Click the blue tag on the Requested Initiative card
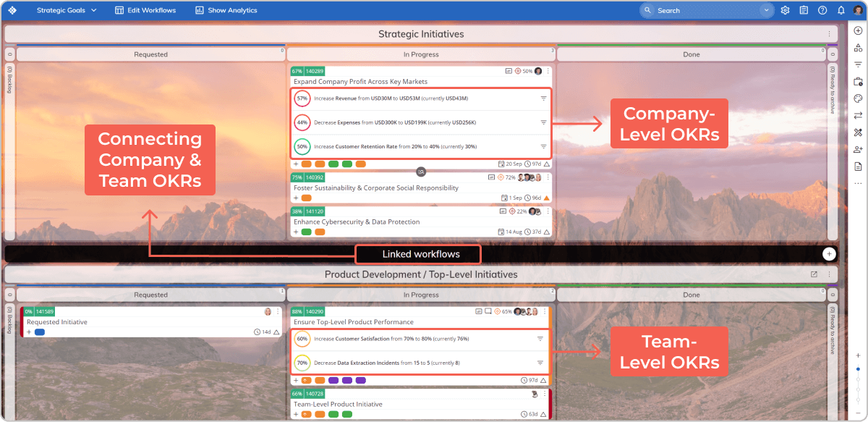Image resolution: width=868 pixels, height=422 pixels. [40, 332]
